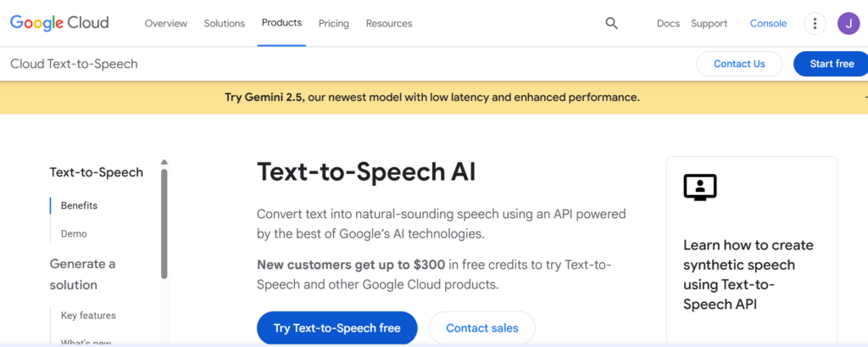Image resolution: width=868 pixels, height=347 pixels.
Task: Click the Google Cloud logo
Action: click(59, 23)
